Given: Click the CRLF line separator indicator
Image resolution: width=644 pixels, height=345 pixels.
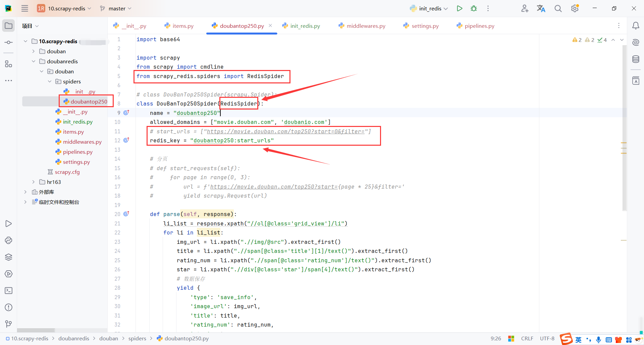Looking at the screenshot, I should pyautogui.click(x=527, y=338).
